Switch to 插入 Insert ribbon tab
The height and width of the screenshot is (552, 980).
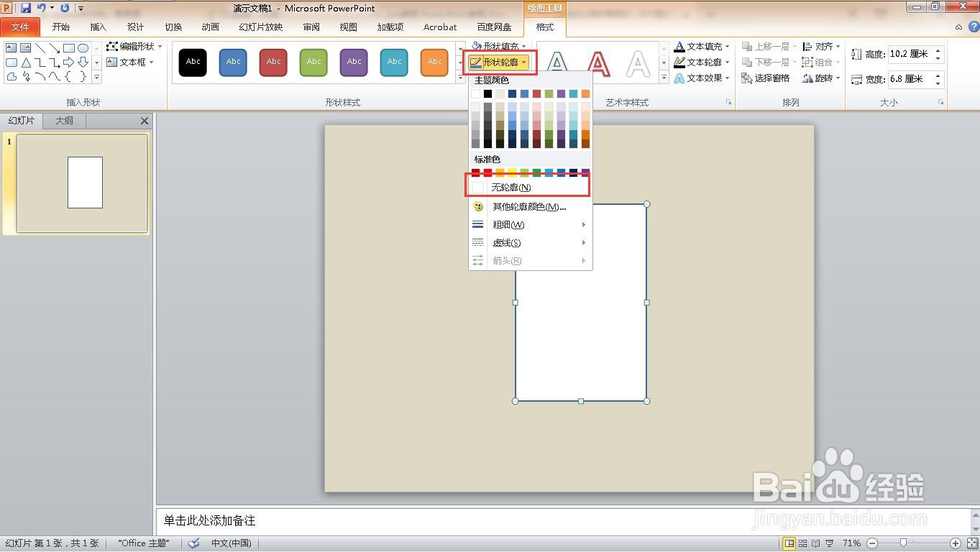click(99, 27)
